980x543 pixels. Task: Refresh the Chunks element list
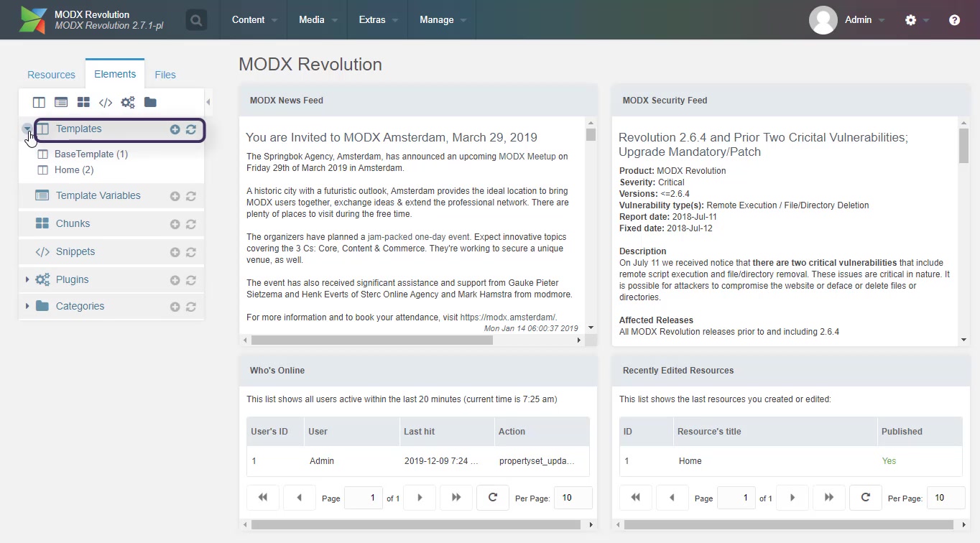tap(191, 224)
